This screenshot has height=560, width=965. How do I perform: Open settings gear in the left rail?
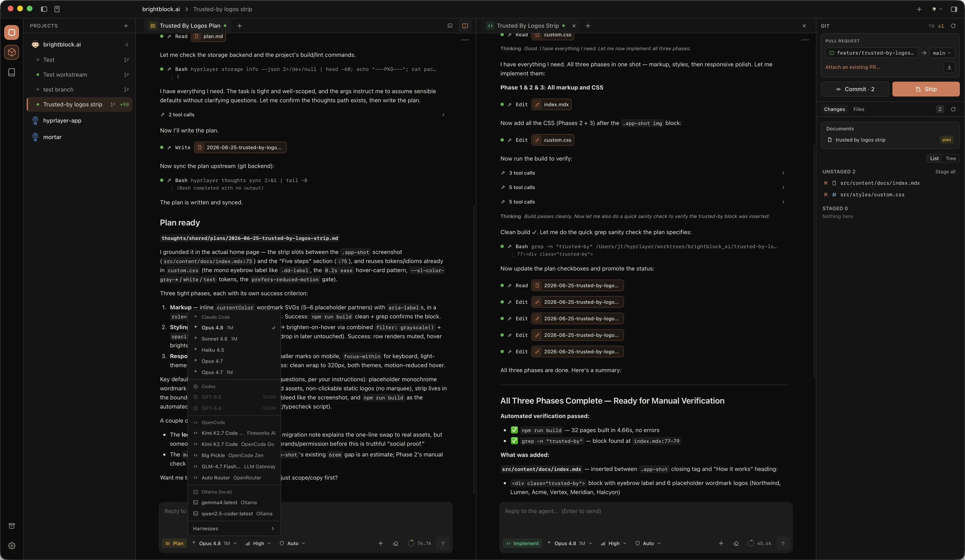point(12,546)
